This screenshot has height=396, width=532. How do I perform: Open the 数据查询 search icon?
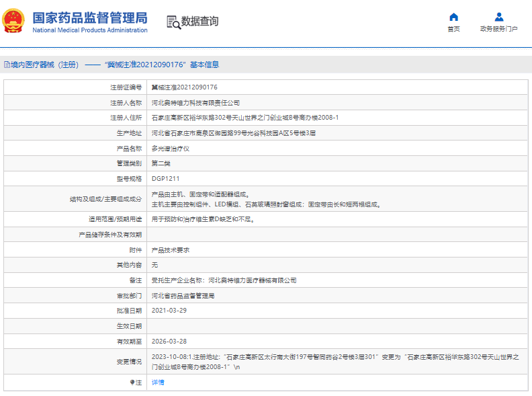coord(174,22)
